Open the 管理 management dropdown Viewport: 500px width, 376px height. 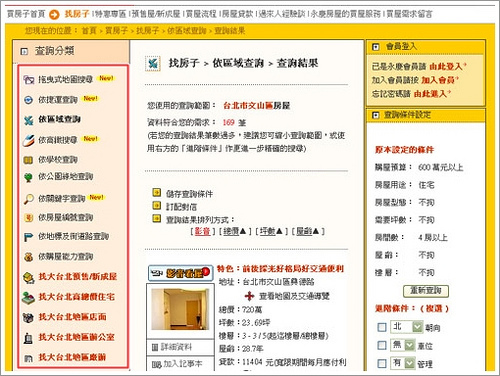(403, 363)
